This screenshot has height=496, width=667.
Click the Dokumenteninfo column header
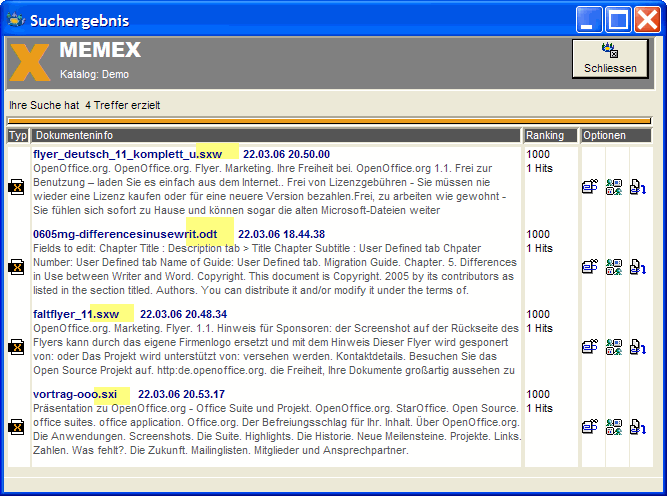pyautogui.click(x=276, y=135)
